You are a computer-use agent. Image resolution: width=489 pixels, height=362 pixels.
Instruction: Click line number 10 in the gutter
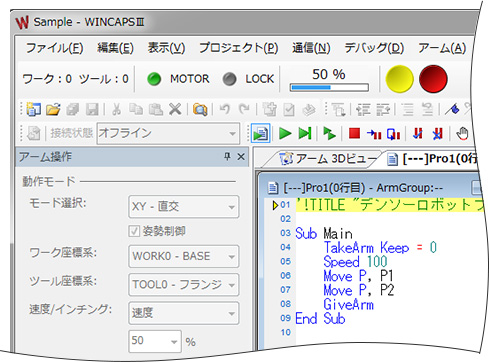[286, 332]
